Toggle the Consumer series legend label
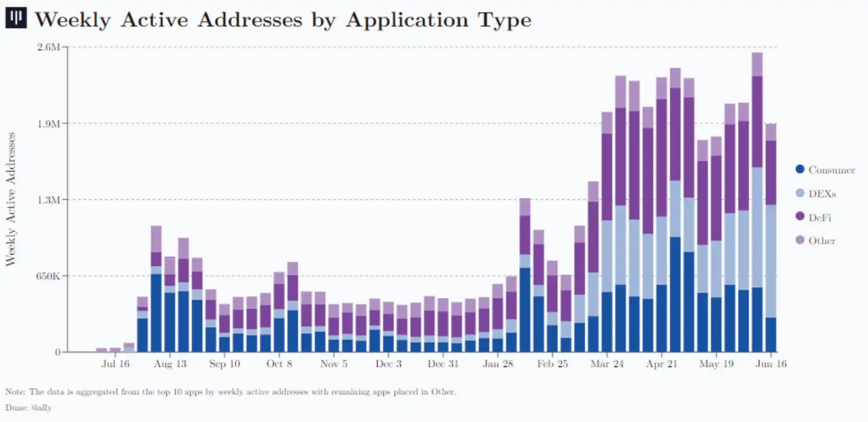Image resolution: width=868 pixels, height=422 pixels. 831,170
